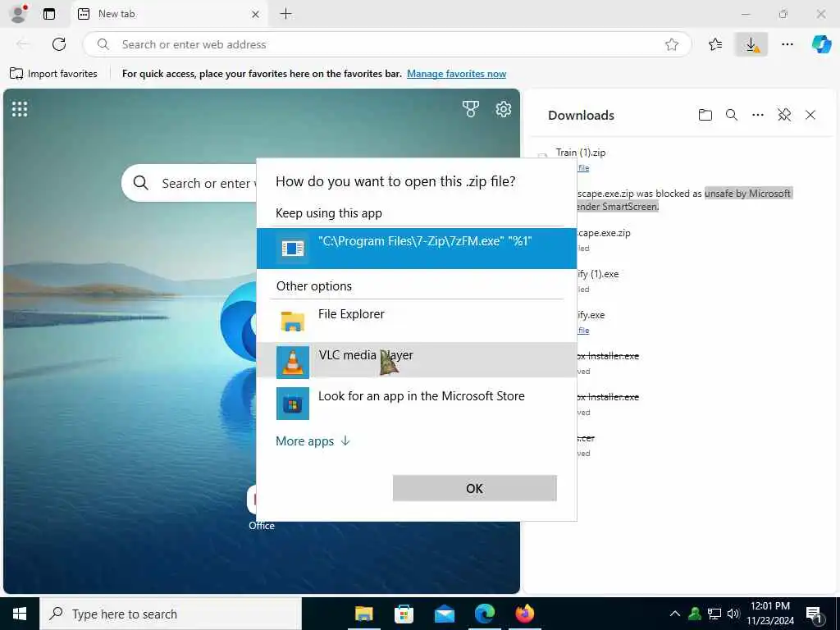The image size is (840, 630).
Task: Expand More apps list
Action: coord(313,441)
